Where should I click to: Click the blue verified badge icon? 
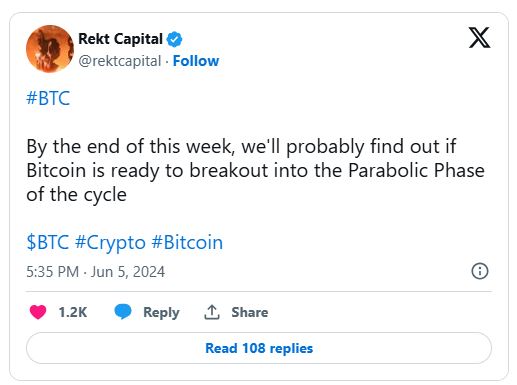(x=174, y=39)
